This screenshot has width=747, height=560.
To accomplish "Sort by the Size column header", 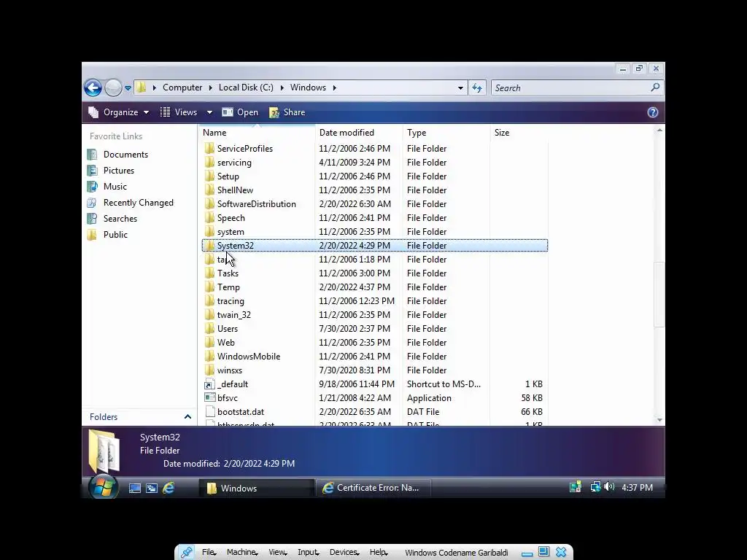I will (x=502, y=133).
